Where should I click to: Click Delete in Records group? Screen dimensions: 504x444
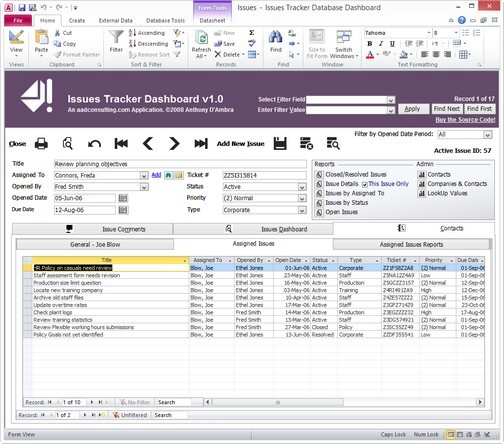(x=229, y=54)
